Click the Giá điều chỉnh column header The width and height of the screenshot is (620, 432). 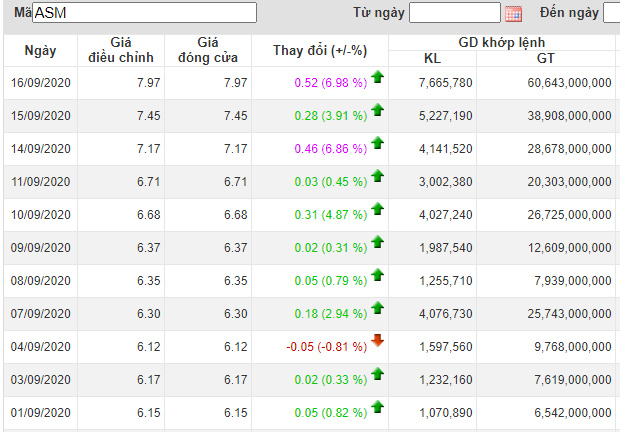(x=121, y=51)
